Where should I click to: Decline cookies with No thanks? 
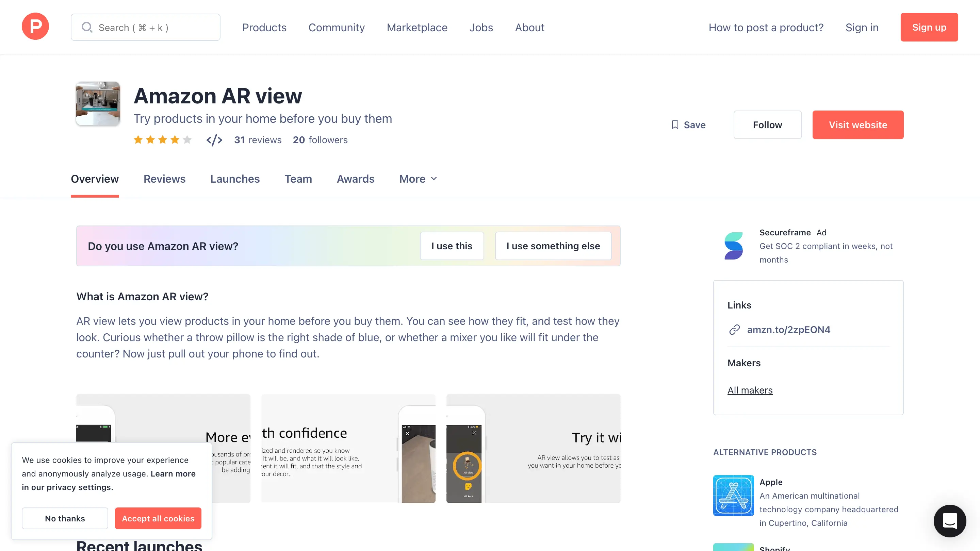pyautogui.click(x=65, y=518)
